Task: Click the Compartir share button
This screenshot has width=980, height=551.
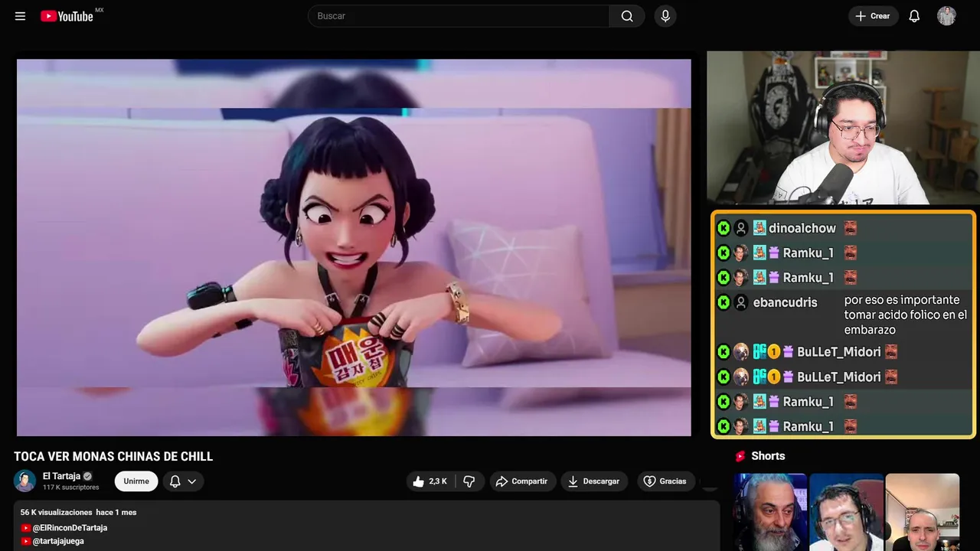Action: click(522, 481)
